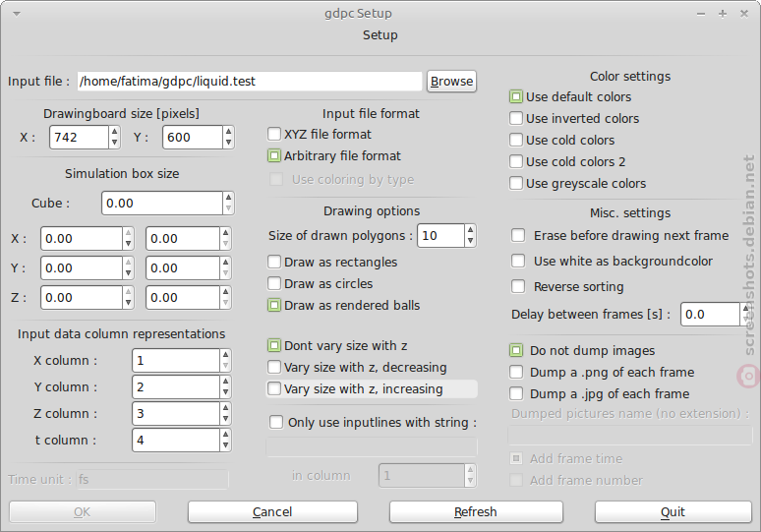Click the Input file path field
This screenshot has height=532, width=761.
(x=250, y=81)
